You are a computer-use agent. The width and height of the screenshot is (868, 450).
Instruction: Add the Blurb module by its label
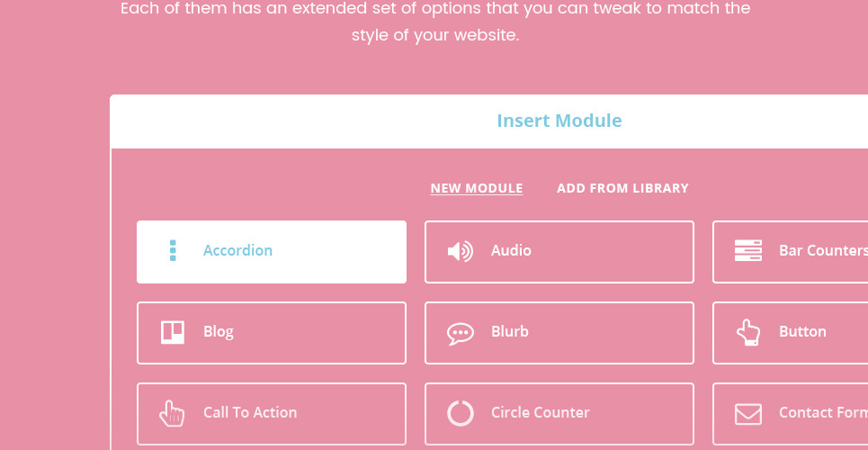click(510, 332)
